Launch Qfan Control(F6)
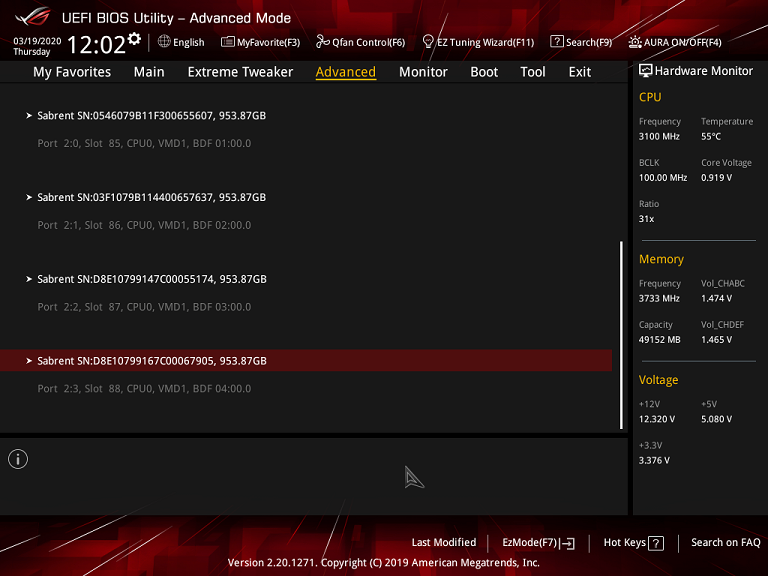The image size is (768, 576). point(360,42)
